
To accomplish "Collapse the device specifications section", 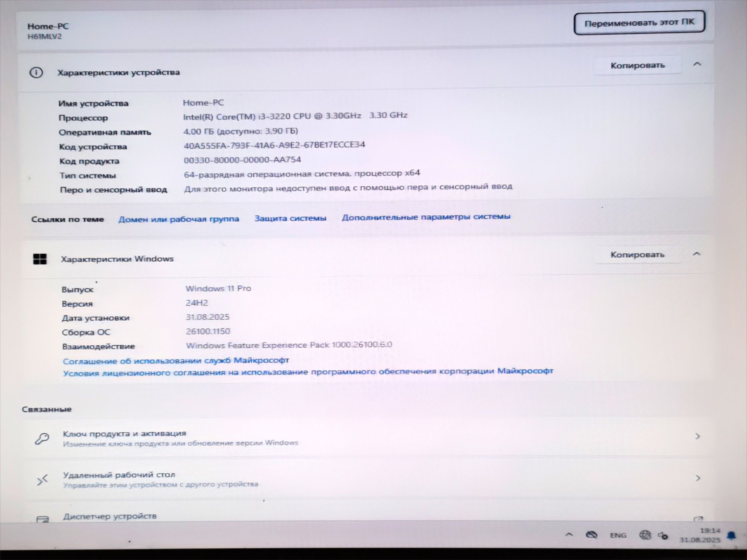I will pos(697,64).
